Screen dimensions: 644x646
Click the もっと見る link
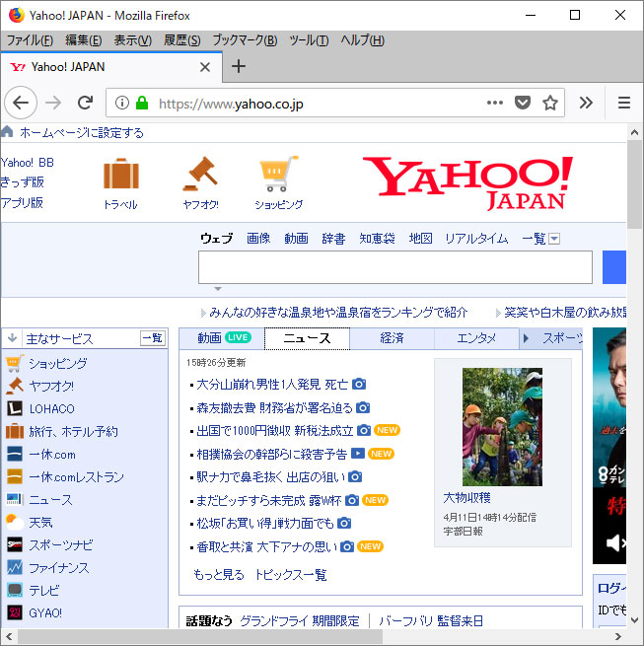(219, 574)
